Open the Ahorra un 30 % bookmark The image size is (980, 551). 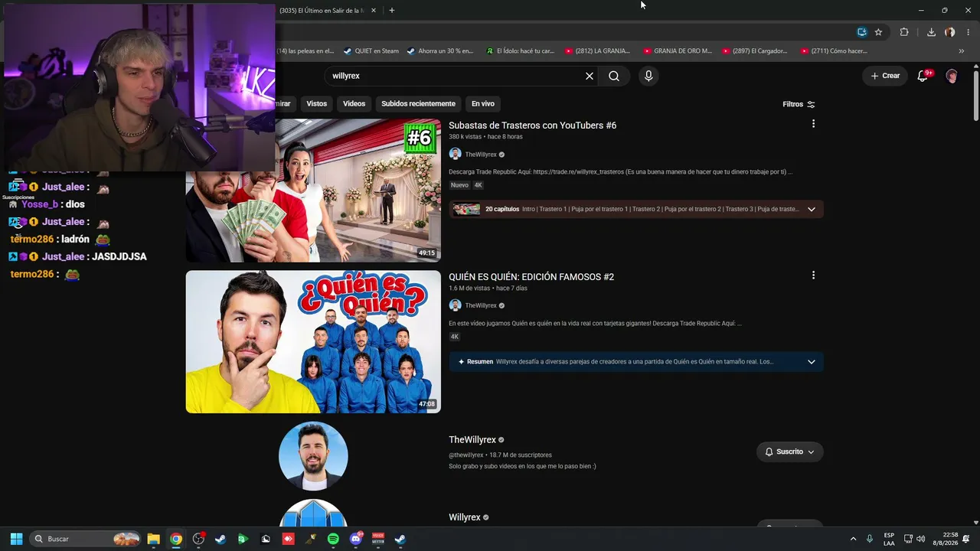[439, 51]
